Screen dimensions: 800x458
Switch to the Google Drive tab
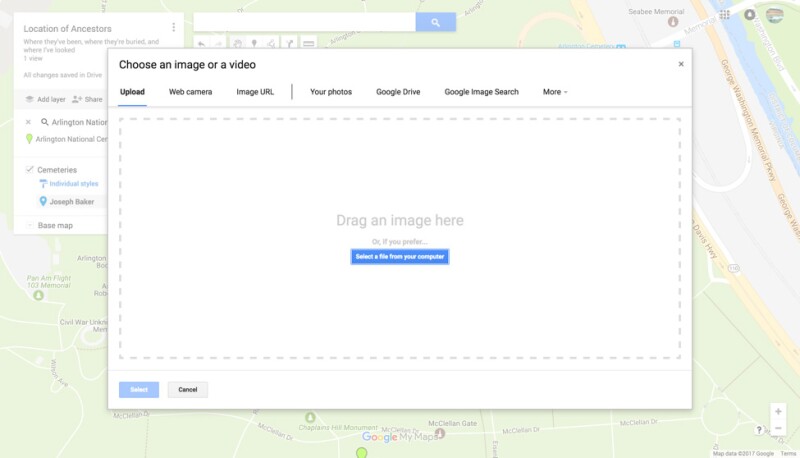pos(398,92)
